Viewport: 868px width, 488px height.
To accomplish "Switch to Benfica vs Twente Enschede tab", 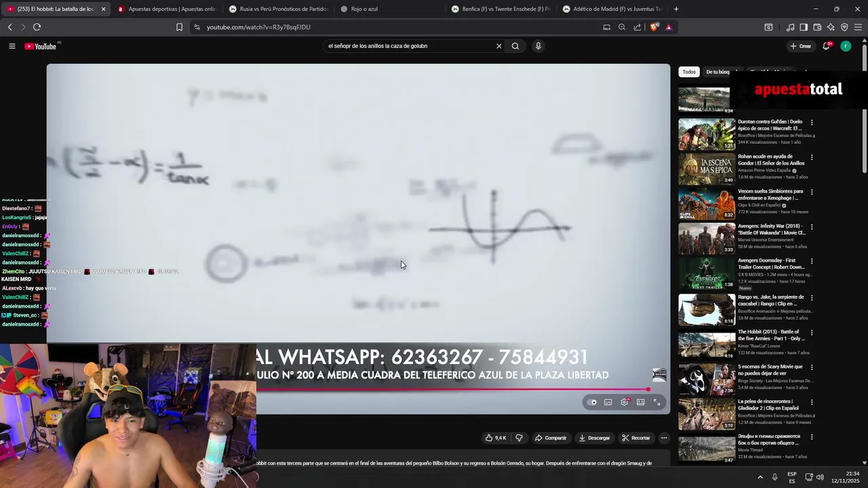I will 502,9.
